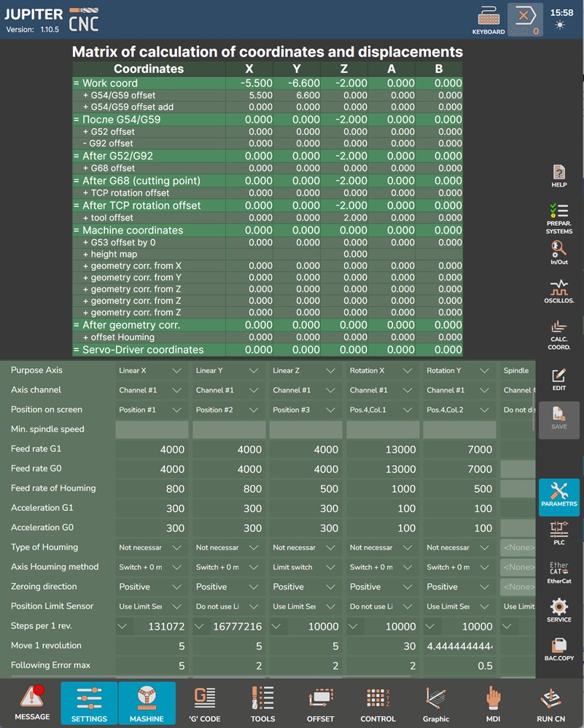
Task: Open the PLC configuration
Action: (559, 532)
